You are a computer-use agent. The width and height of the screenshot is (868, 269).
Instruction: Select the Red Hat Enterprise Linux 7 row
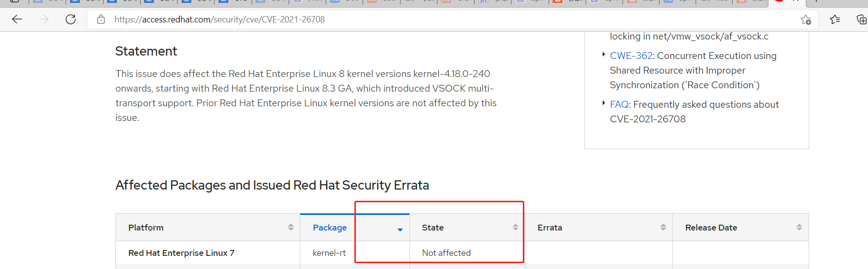[x=181, y=253]
